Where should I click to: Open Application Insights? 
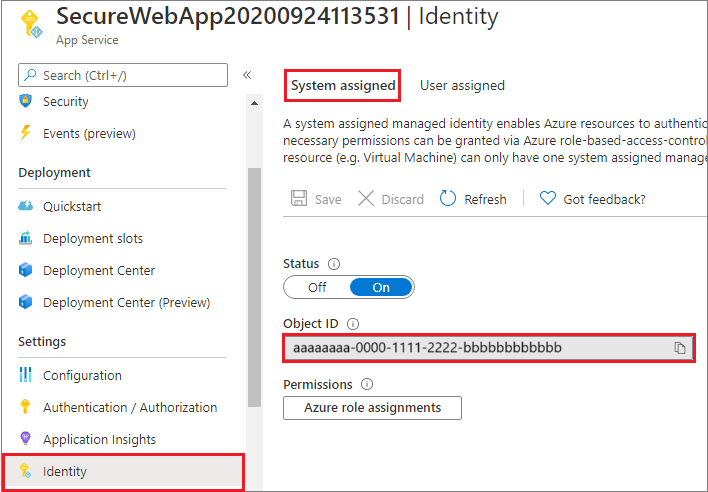pyautogui.click(x=99, y=439)
